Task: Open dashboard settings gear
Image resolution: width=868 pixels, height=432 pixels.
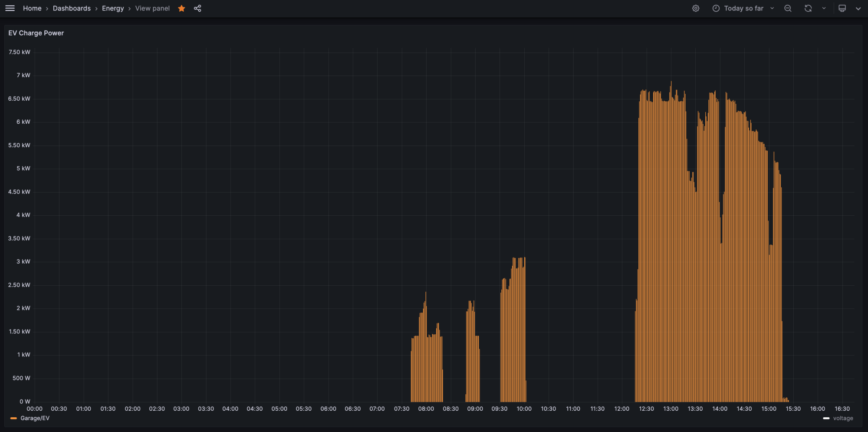Action: tap(696, 8)
